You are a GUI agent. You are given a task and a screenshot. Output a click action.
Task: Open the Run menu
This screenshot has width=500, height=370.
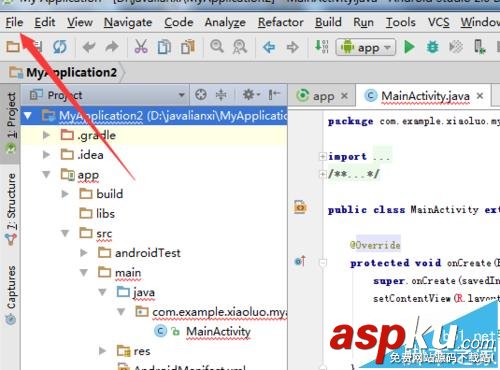363,22
